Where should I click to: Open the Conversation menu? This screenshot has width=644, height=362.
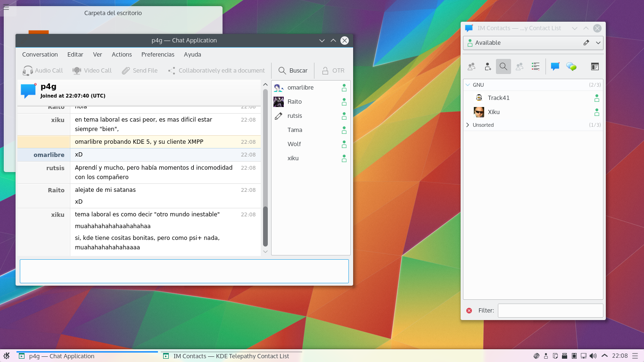pos(40,55)
